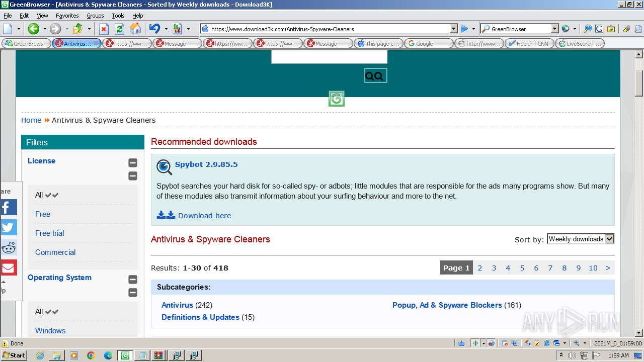This screenshot has height=362, width=644.
Task: Click the search engine globe icon
Action: [566, 29]
